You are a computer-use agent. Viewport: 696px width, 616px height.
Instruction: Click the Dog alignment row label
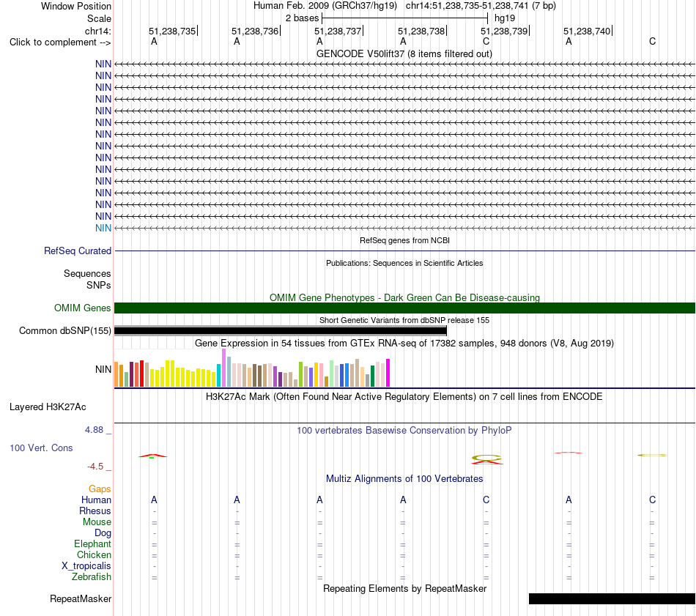click(103, 533)
